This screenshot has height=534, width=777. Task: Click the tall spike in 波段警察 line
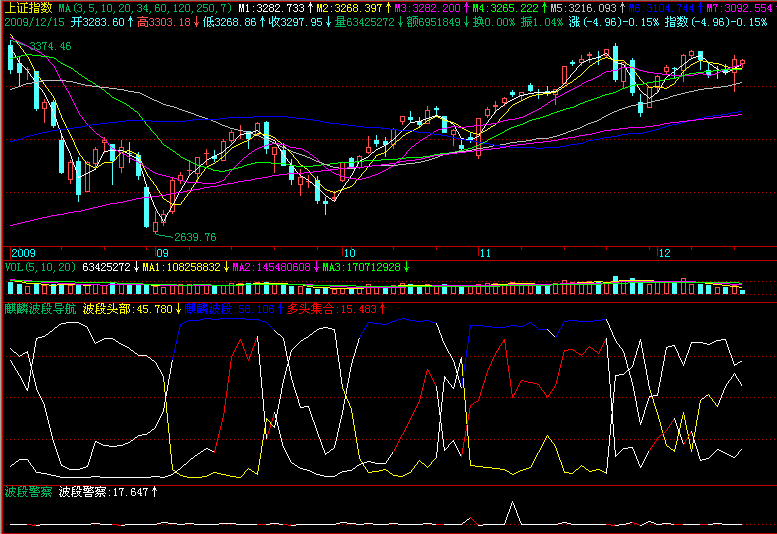tap(513, 512)
